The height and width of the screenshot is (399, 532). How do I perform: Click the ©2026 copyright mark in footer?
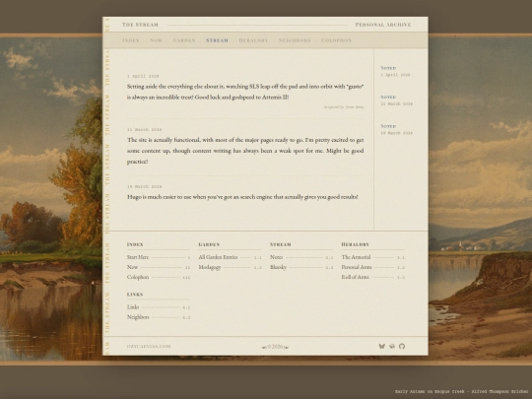(275, 347)
